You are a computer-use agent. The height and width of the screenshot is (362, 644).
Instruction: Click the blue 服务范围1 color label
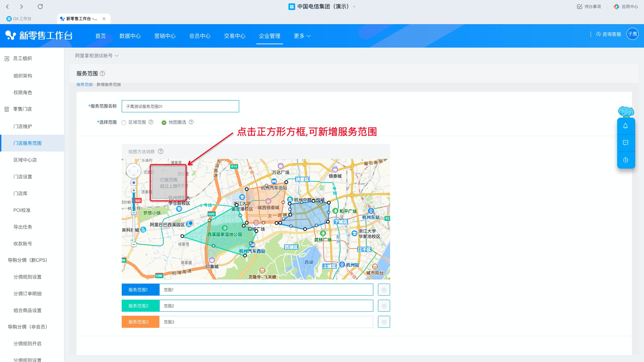tap(141, 290)
